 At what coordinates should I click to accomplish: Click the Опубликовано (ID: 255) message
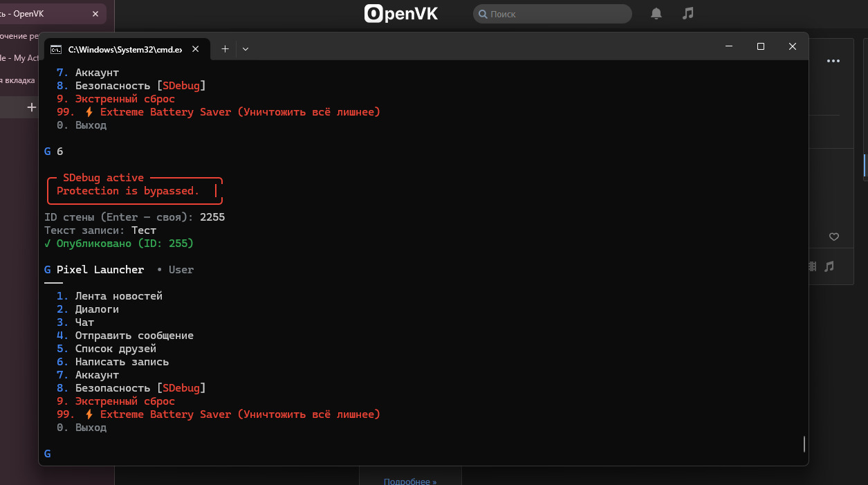coord(119,244)
